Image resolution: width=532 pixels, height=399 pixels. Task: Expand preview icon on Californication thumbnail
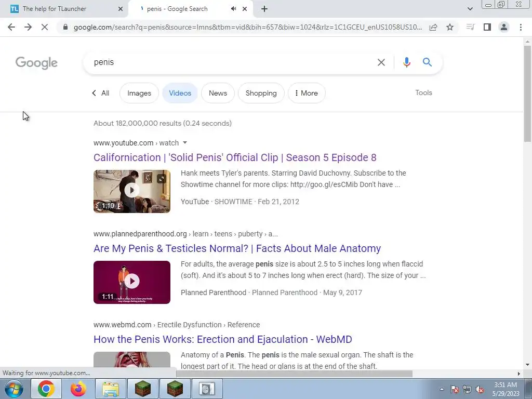[162, 179]
